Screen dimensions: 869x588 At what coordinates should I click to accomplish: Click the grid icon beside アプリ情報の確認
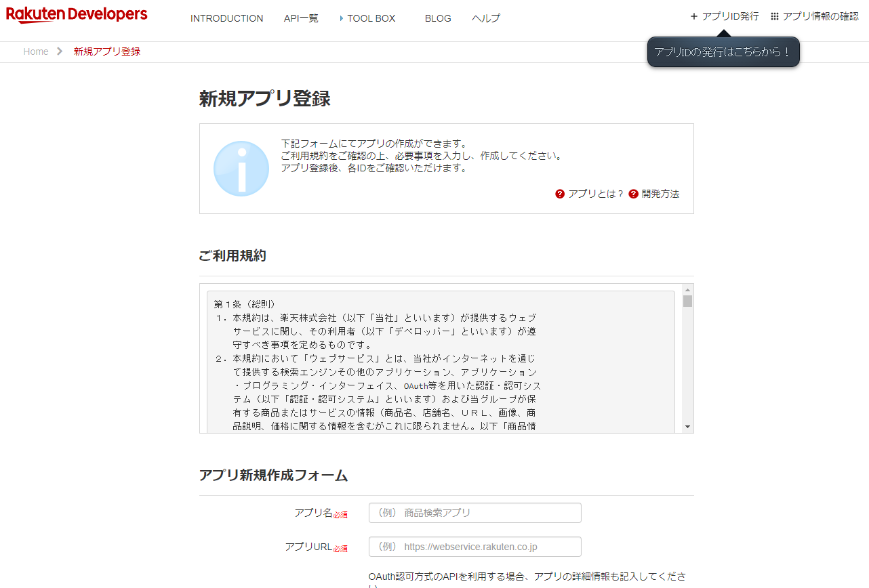(x=775, y=16)
